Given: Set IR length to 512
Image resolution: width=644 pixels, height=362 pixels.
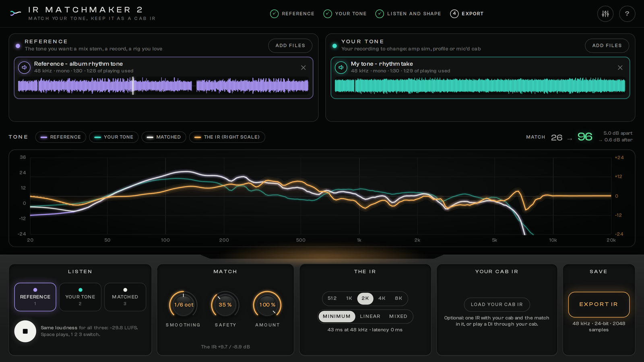Looking at the screenshot, I should (x=332, y=298).
